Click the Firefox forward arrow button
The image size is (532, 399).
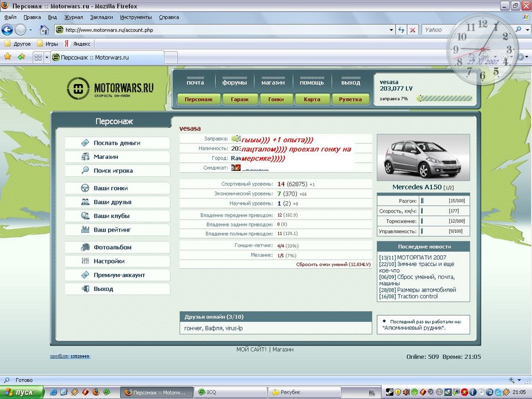pyautogui.click(x=21, y=30)
